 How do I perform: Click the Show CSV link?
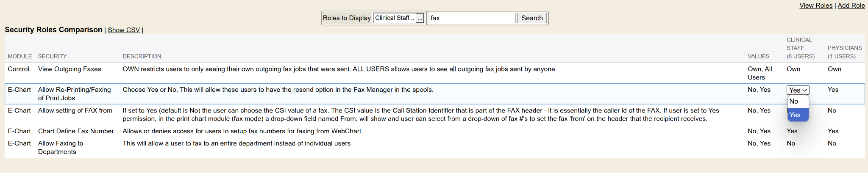(x=124, y=30)
